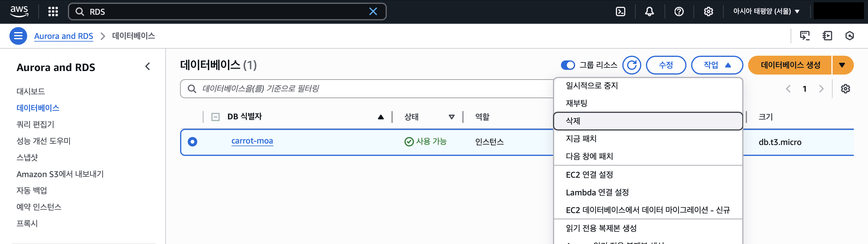Click the database filter search box
Viewport: 868px width, 244px height.
click(x=367, y=88)
